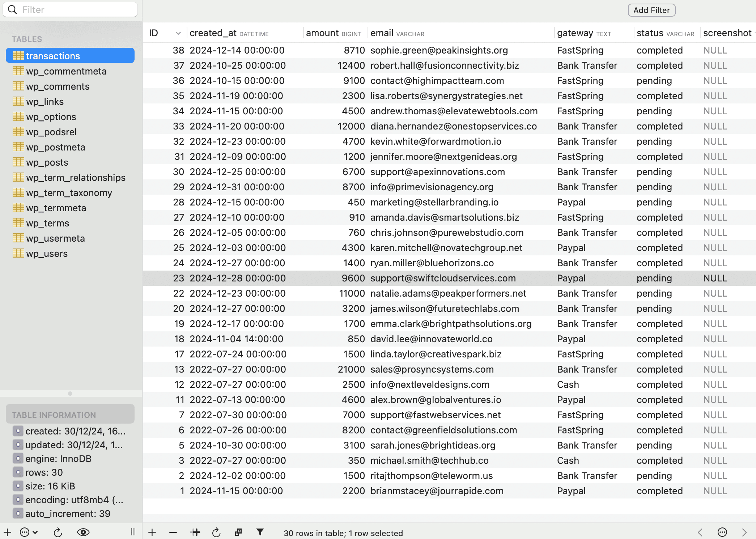Click the Filter search input field

click(x=76, y=10)
